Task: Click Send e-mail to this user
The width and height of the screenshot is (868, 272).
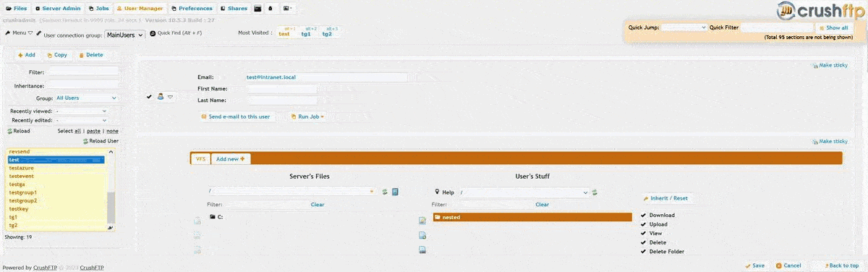Action: click(236, 116)
